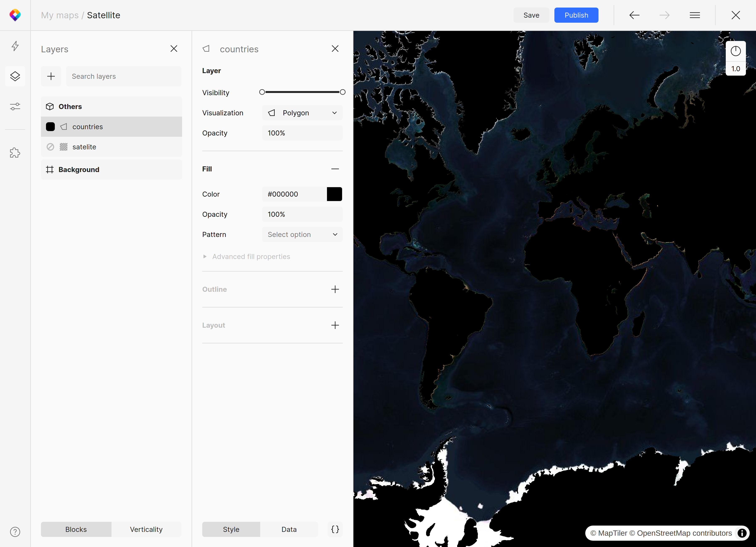The image size is (756, 547).
Task: Click the puzzle piece plugins icon
Action: click(x=15, y=153)
